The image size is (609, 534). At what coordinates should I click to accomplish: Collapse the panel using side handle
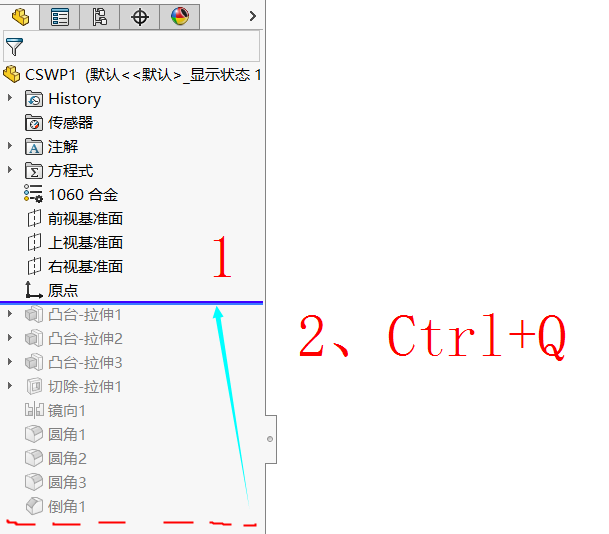pos(271,439)
